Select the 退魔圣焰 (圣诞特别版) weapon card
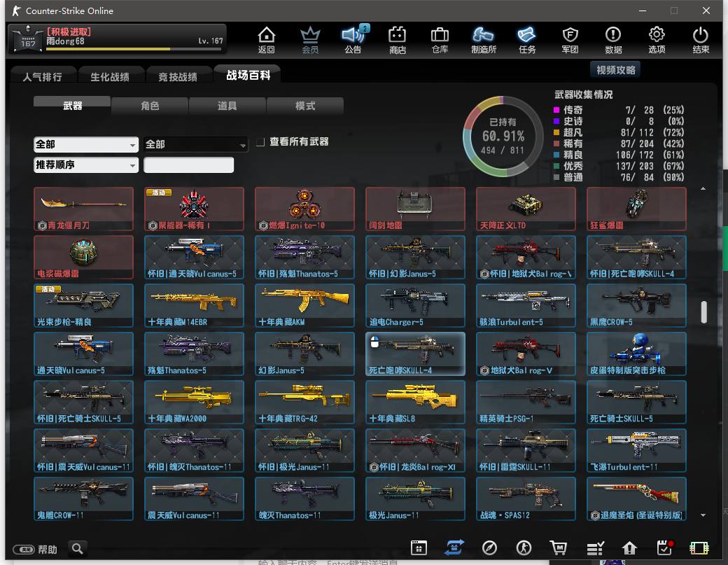This screenshot has width=728, height=565. 636,498
